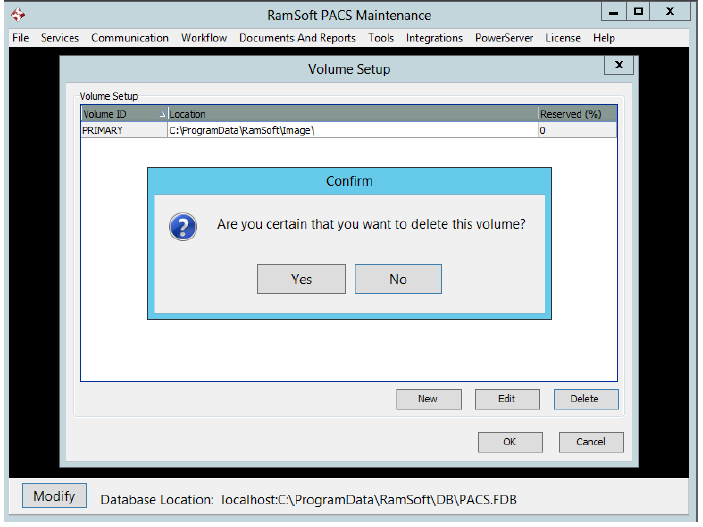Open the Workflow menu
The height and width of the screenshot is (527, 703).
pos(204,38)
